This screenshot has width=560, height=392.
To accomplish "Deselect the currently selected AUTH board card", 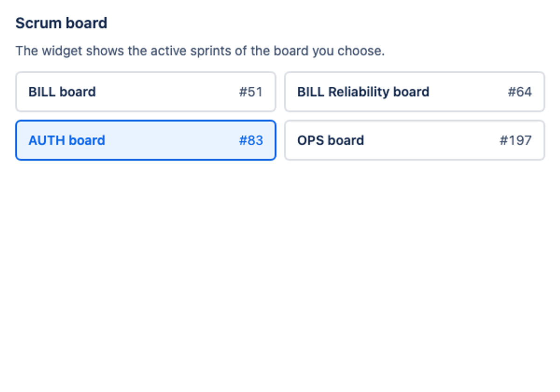I will [x=146, y=140].
